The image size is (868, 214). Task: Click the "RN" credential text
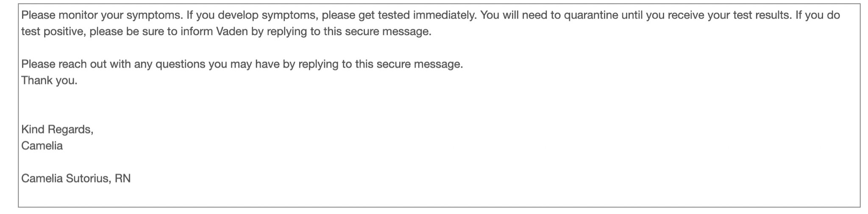[x=122, y=178]
